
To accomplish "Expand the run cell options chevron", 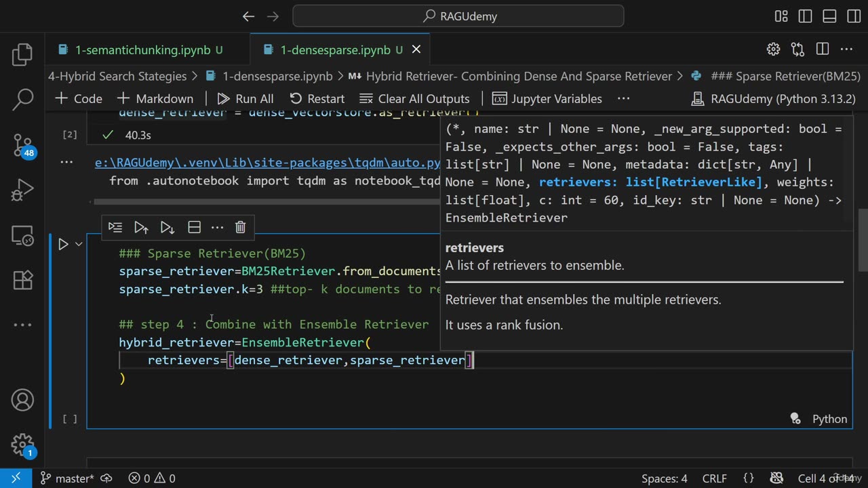I will (x=79, y=244).
